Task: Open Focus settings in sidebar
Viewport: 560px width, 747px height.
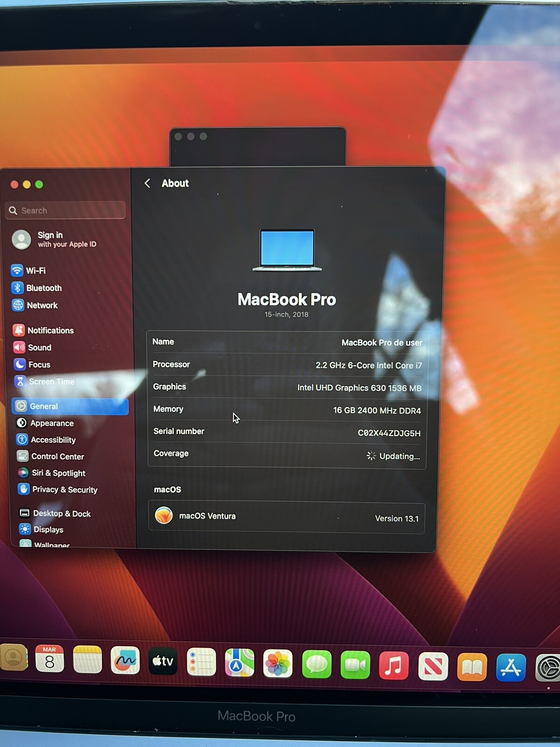Action: point(32,365)
